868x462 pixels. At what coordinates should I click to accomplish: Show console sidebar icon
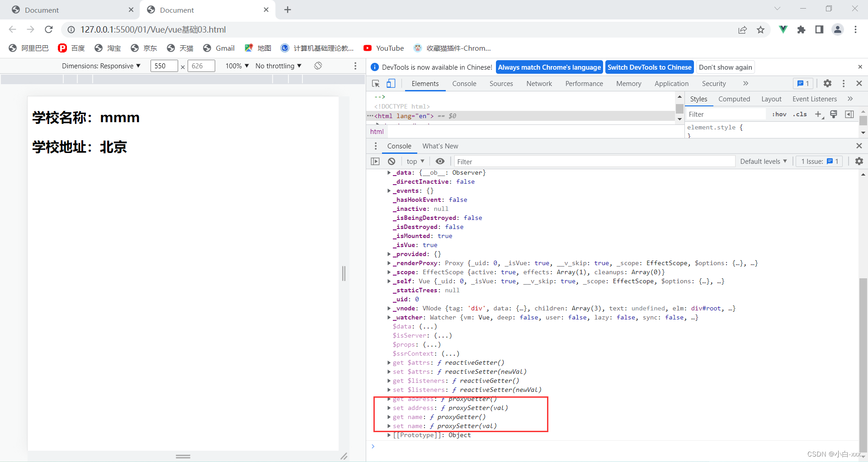[x=375, y=161]
